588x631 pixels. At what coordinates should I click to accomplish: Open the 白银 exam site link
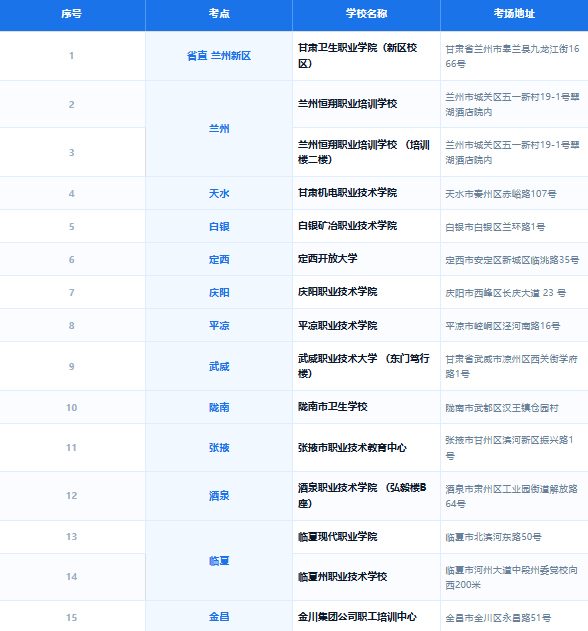(219, 227)
